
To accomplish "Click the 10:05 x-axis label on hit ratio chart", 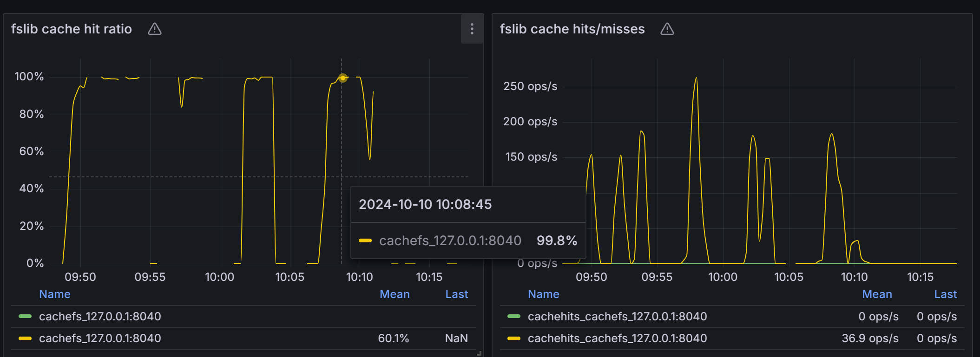I will click(289, 277).
